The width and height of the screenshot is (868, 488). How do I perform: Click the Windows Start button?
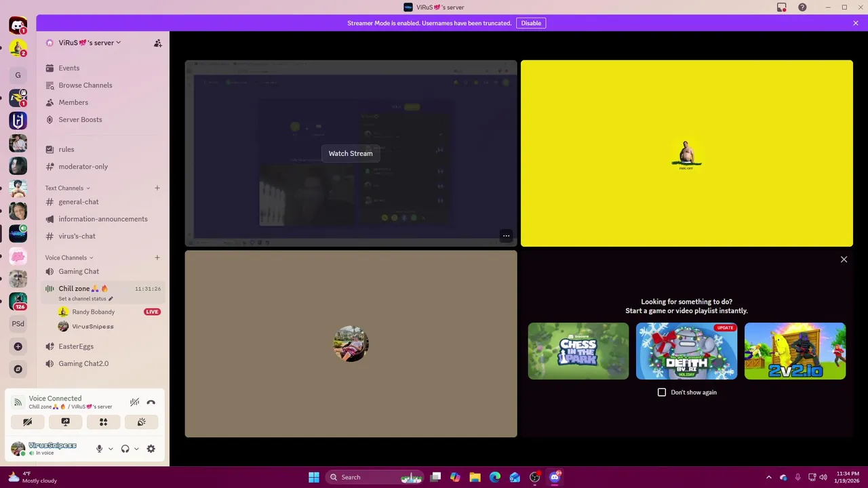tap(314, 477)
